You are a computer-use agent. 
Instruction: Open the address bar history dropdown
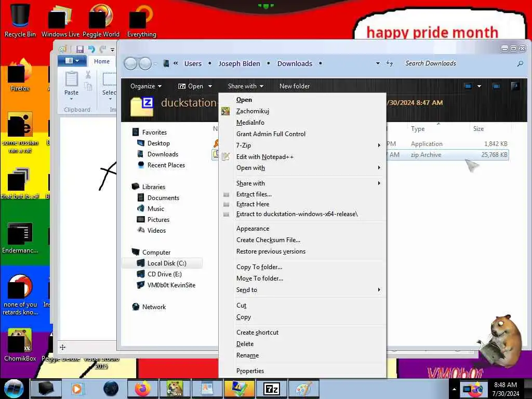coord(378,63)
